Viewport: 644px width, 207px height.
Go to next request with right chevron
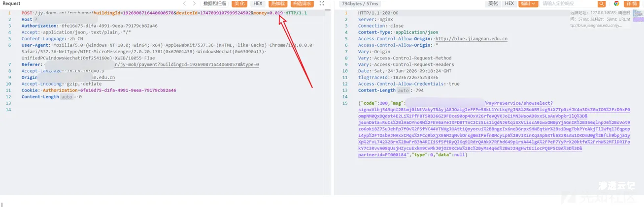tap(194, 3)
